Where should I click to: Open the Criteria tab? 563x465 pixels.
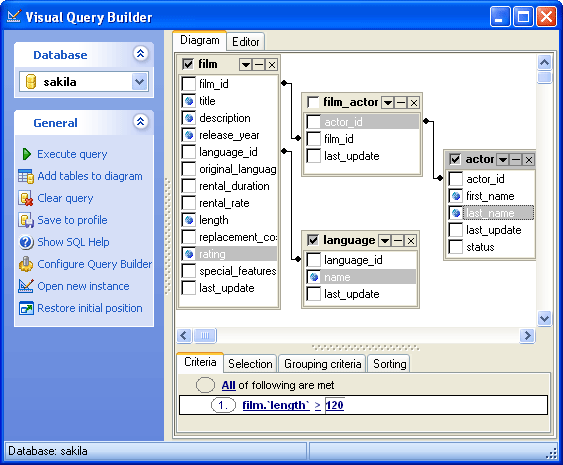(x=200, y=362)
